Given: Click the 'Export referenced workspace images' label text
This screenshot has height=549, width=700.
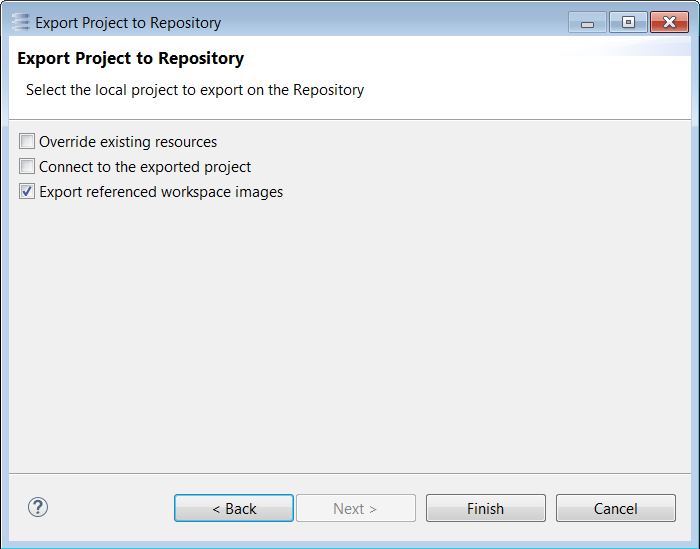Looking at the screenshot, I should 161,192.
